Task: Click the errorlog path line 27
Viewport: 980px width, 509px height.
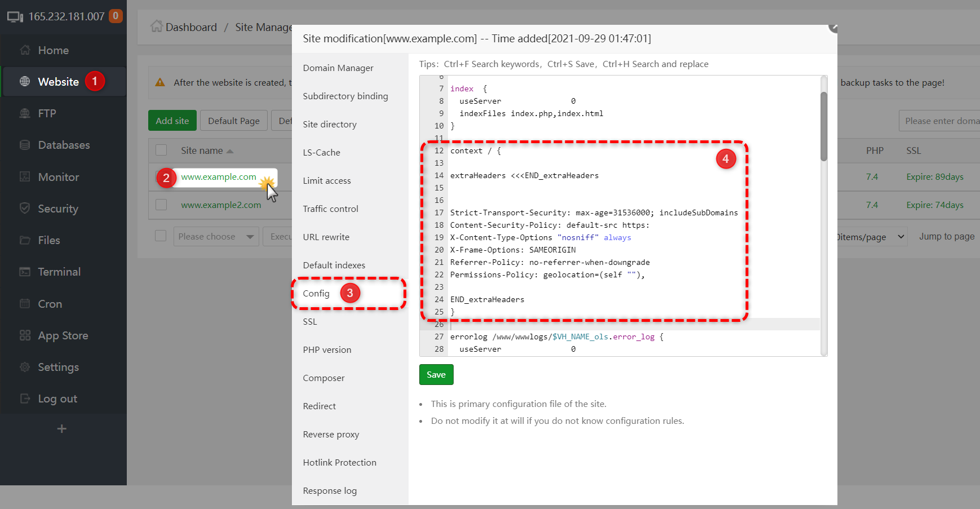Action: pos(557,337)
